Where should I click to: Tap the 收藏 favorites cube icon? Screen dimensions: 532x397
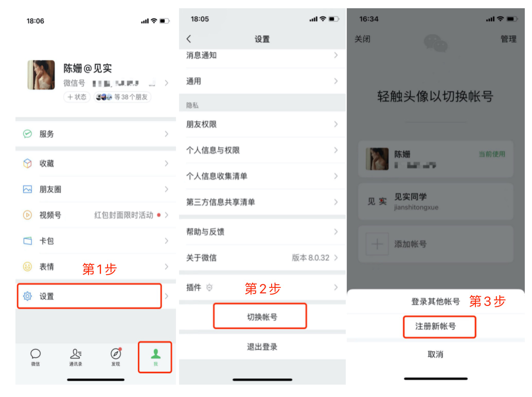click(27, 164)
